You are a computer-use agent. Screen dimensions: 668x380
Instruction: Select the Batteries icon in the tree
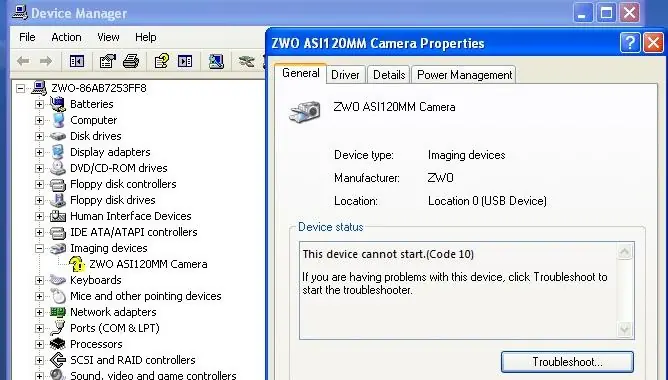[58, 104]
